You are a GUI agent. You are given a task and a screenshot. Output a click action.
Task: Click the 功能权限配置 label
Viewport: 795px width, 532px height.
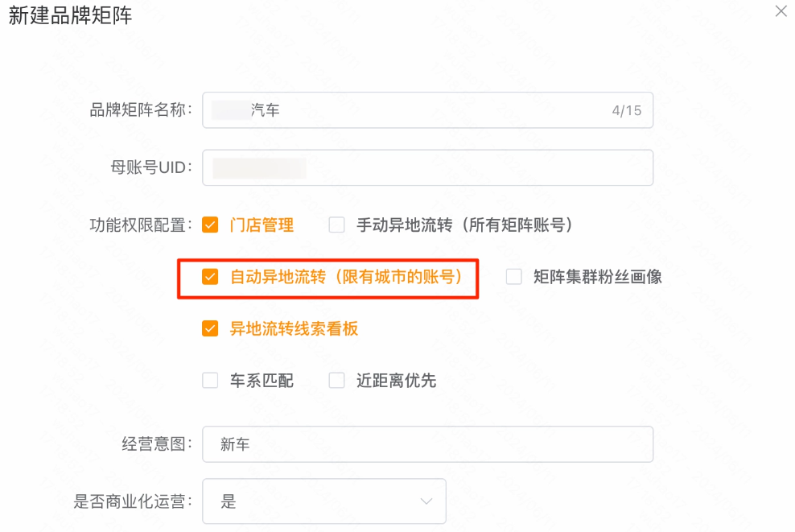pyautogui.click(x=141, y=225)
